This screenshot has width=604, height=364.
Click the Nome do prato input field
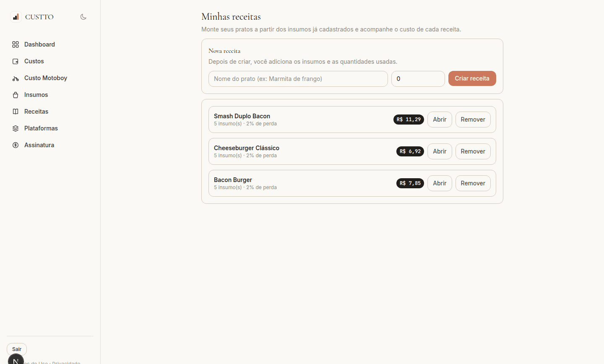(298, 79)
